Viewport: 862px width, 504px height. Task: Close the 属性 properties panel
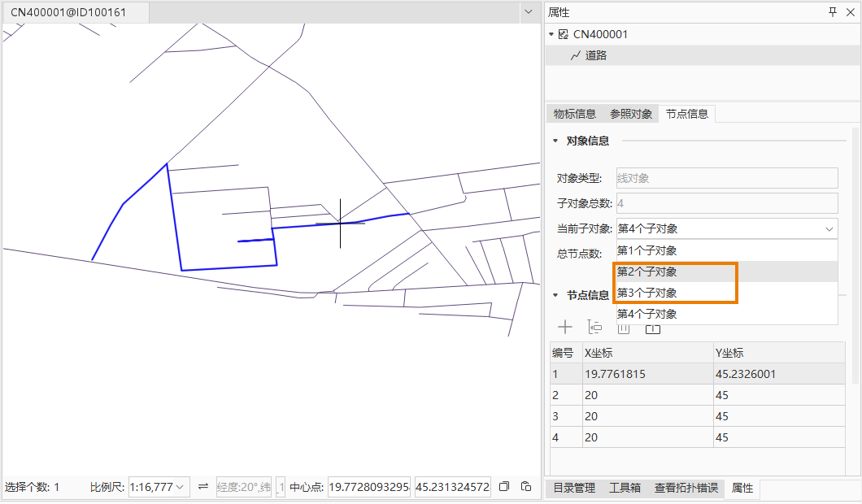[851, 12]
